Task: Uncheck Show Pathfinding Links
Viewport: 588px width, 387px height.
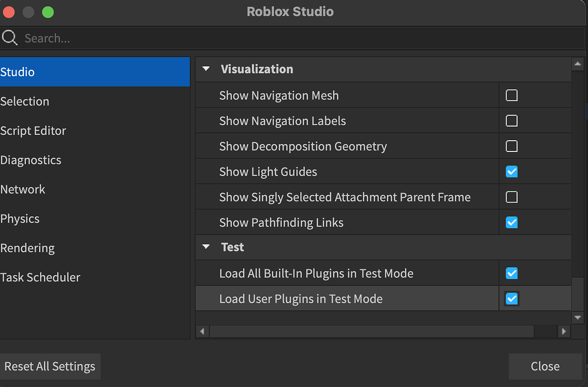Action: tap(511, 222)
